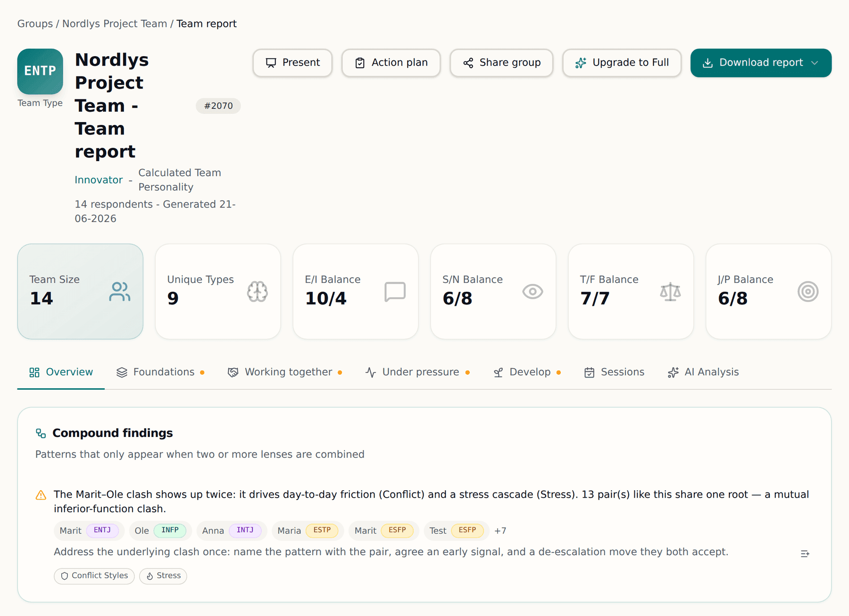The height and width of the screenshot is (616, 849).
Task: Select the Ole INFP member chip
Action: [x=160, y=531]
